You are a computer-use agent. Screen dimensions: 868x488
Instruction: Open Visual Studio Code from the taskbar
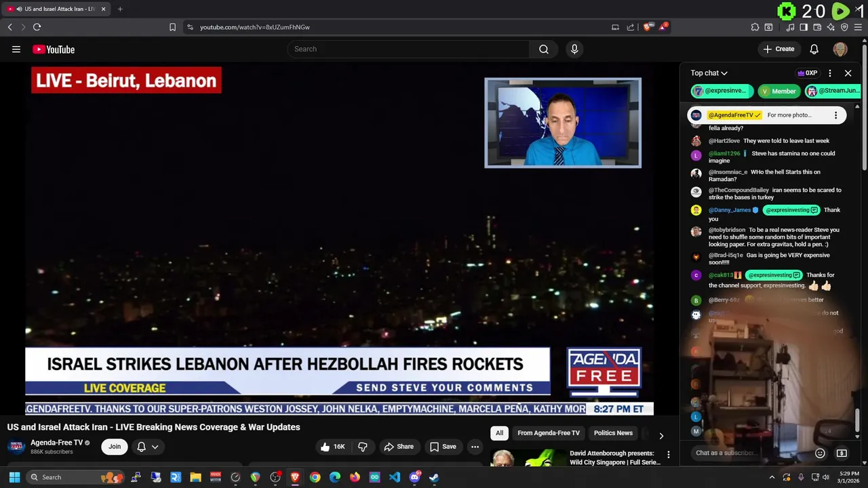[395, 477]
